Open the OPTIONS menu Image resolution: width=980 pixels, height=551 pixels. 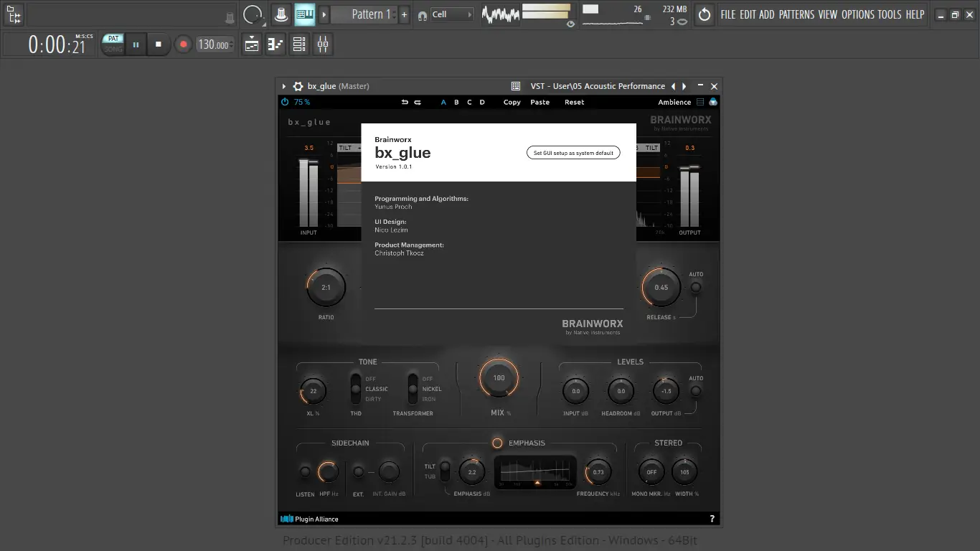point(858,14)
